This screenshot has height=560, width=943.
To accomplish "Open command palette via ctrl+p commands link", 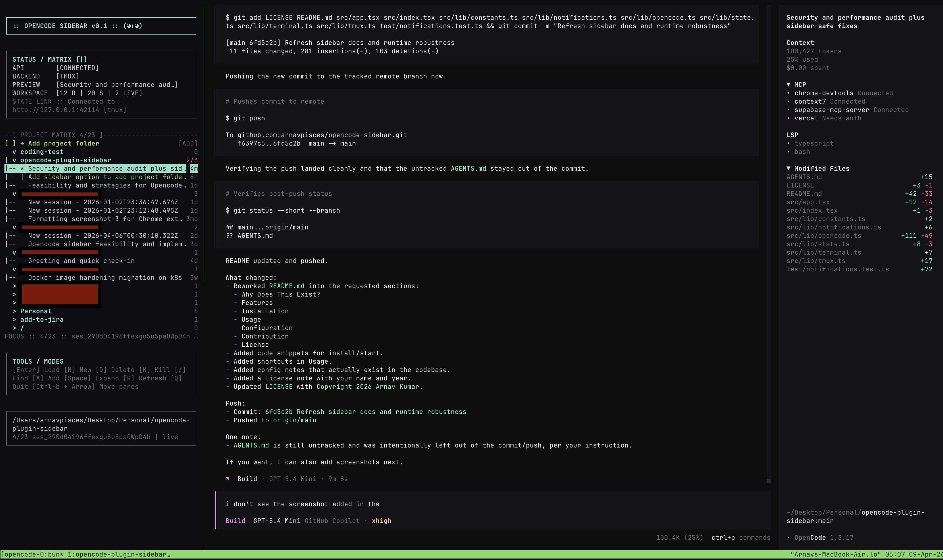I will pyautogui.click(x=740, y=537).
